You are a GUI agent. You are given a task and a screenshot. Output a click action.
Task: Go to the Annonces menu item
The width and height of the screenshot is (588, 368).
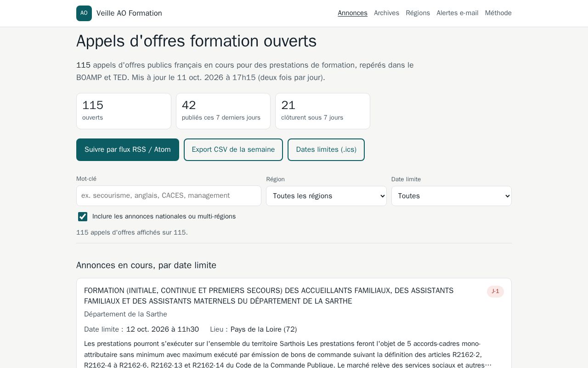point(352,13)
